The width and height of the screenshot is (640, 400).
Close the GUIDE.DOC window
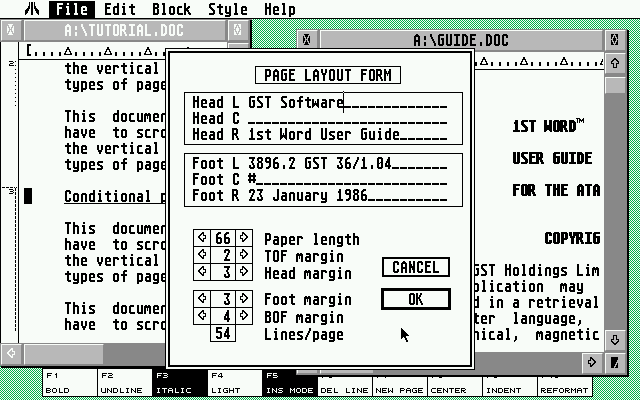(307, 40)
